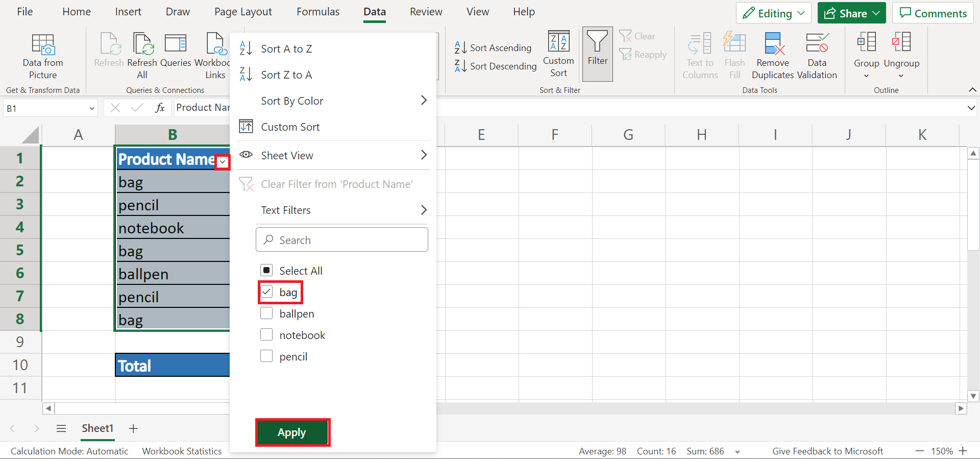Click the Remove Duplicates icon
The height and width of the screenshot is (459, 980).
pos(773,44)
